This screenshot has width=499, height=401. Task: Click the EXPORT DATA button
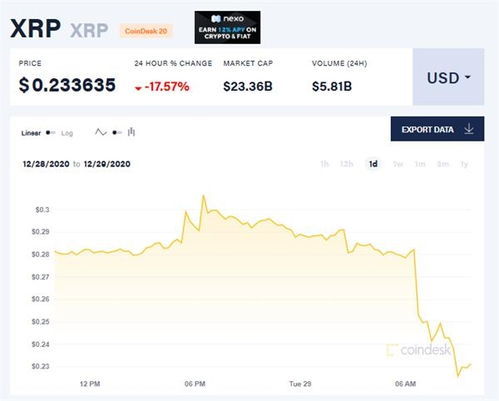pos(437,129)
